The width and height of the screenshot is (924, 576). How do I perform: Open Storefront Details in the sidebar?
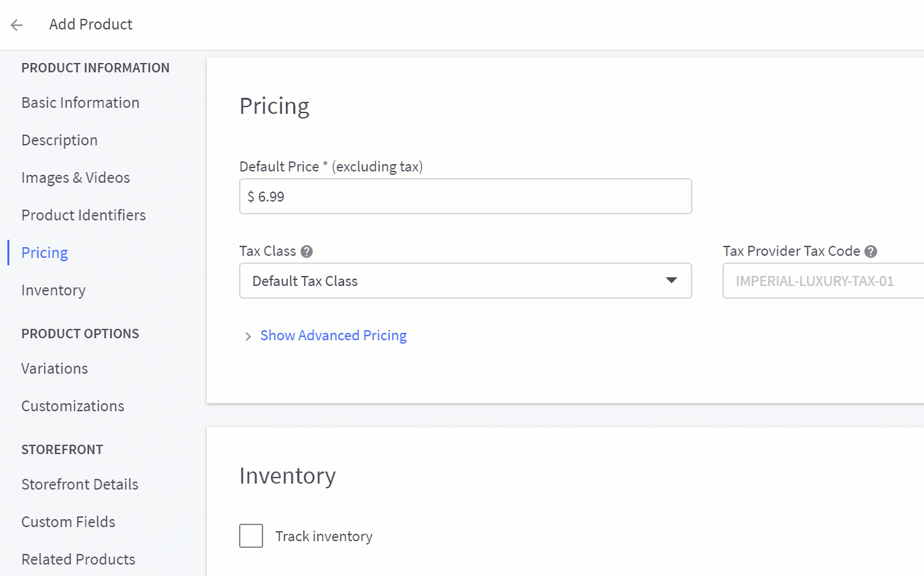point(80,484)
